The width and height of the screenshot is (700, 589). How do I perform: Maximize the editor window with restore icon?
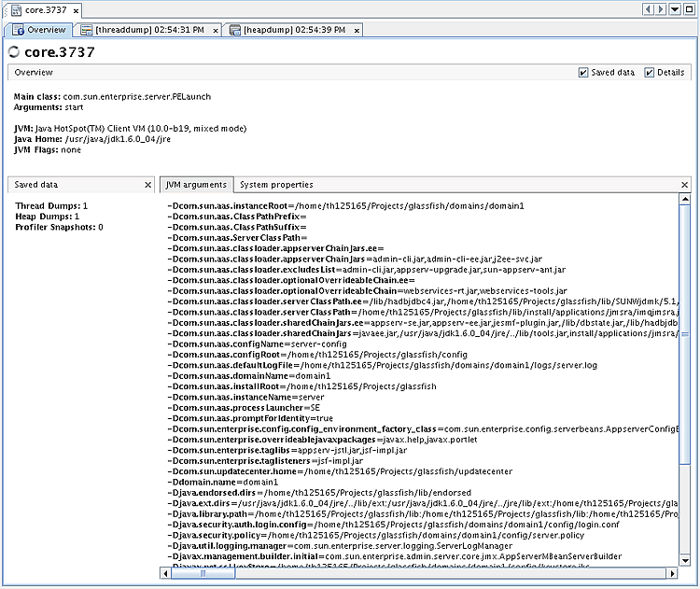pyautogui.click(x=690, y=9)
